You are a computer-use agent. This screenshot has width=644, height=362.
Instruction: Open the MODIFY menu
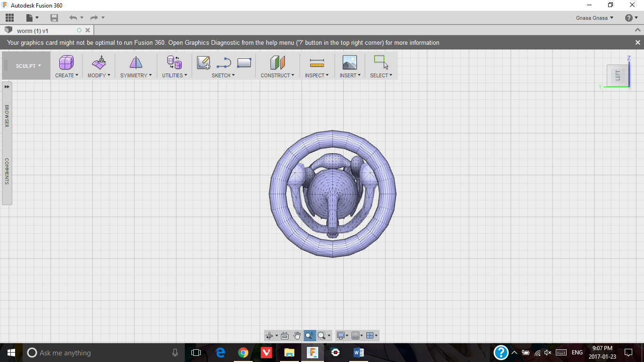pos(99,75)
